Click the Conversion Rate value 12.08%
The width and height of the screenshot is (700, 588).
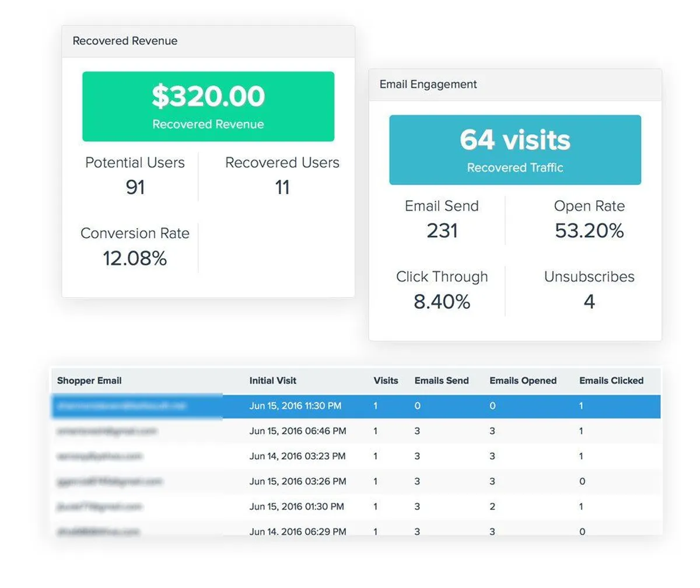(x=135, y=258)
